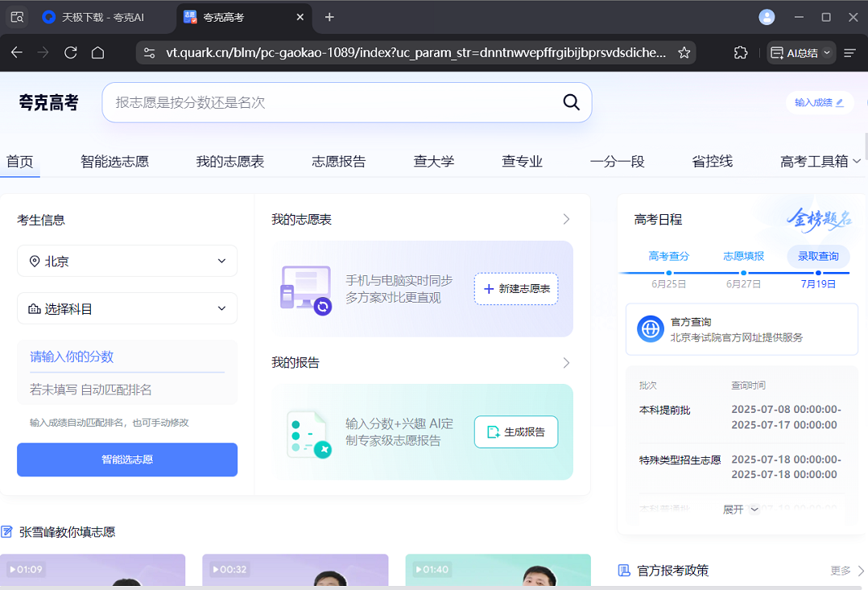Click the browser extensions puzzle icon
The height and width of the screenshot is (590, 868).
[740, 52]
